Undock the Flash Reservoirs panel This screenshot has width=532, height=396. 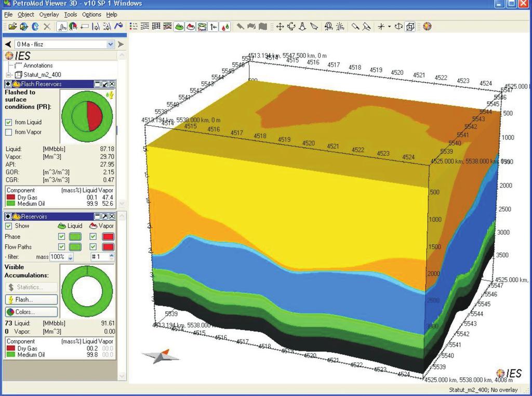(x=104, y=84)
